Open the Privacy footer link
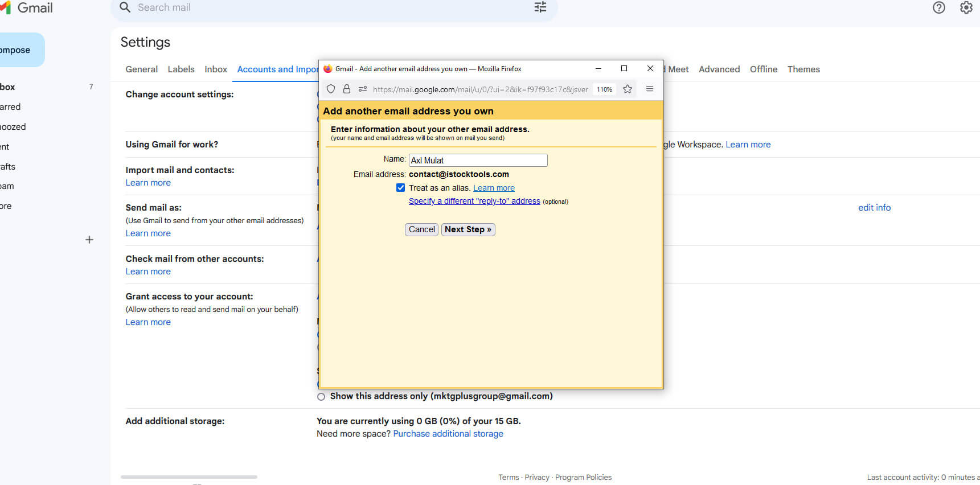 (x=537, y=478)
